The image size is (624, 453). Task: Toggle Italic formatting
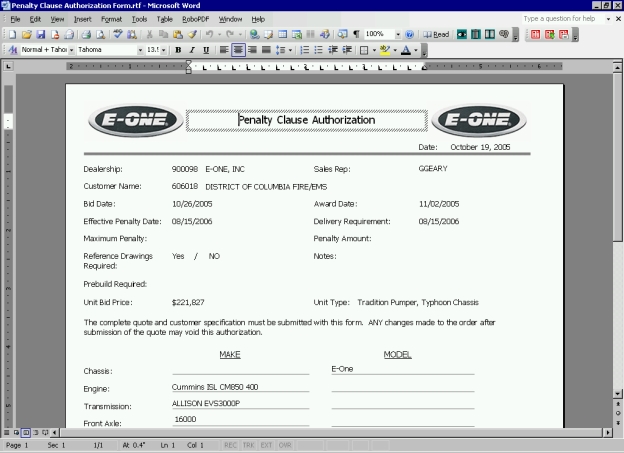click(192, 50)
